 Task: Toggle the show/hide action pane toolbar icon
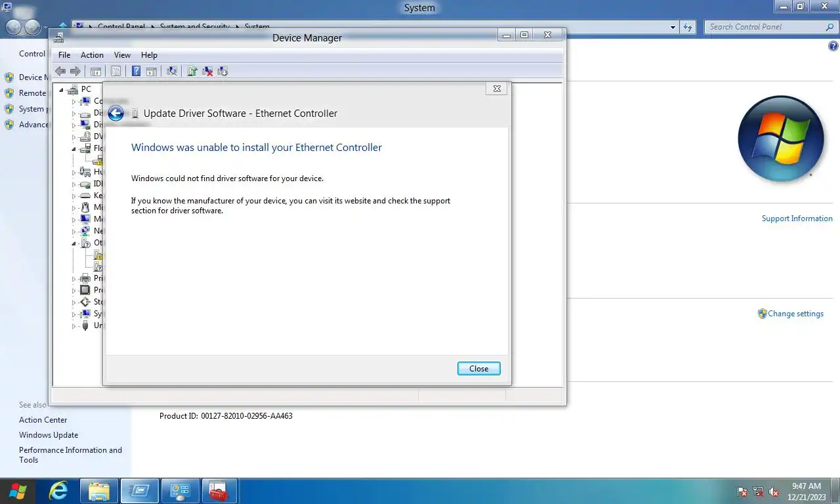pos(152,72)
